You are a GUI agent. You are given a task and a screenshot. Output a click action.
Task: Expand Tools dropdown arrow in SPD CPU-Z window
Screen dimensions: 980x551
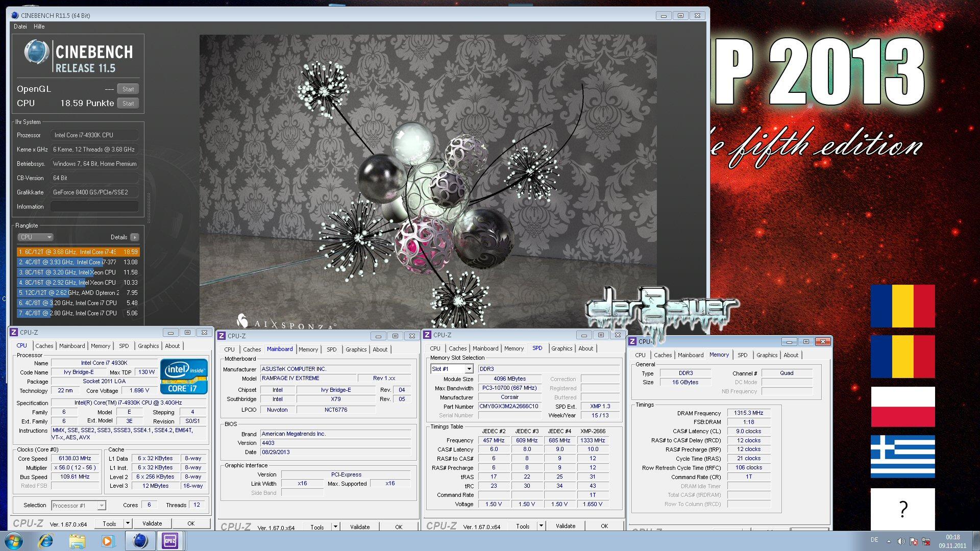541,525
